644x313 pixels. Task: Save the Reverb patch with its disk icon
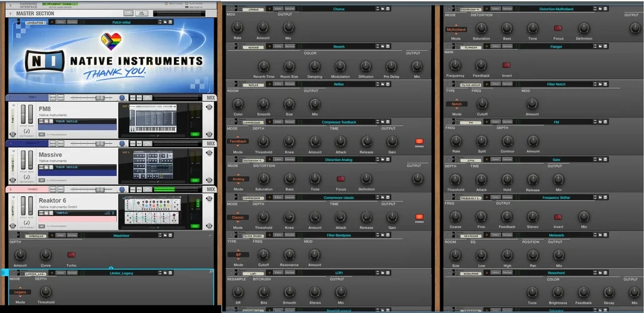pos(388,46)
